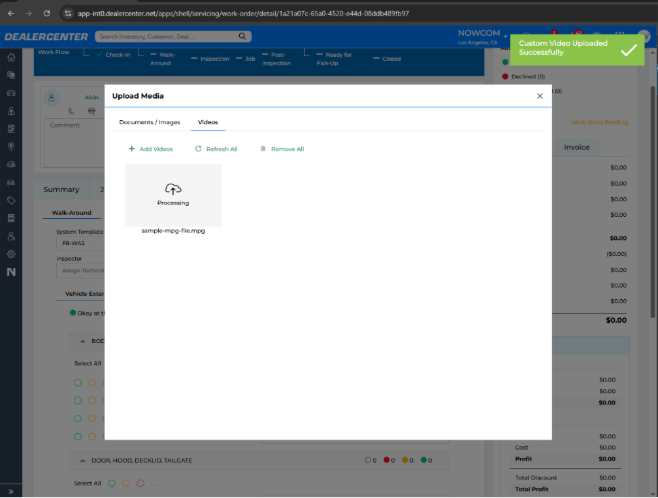
Task: Click the browser forward arrow
Action: click(x=29, y=13)
